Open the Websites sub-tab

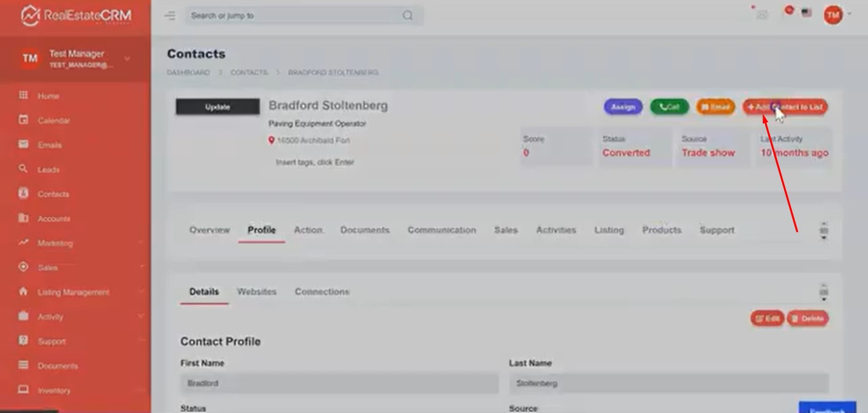pyautogui.click(x=256, y=291)
